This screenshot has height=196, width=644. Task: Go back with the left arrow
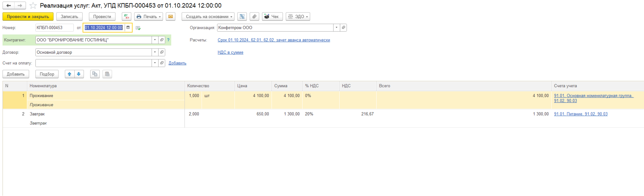tap(9, 5)
